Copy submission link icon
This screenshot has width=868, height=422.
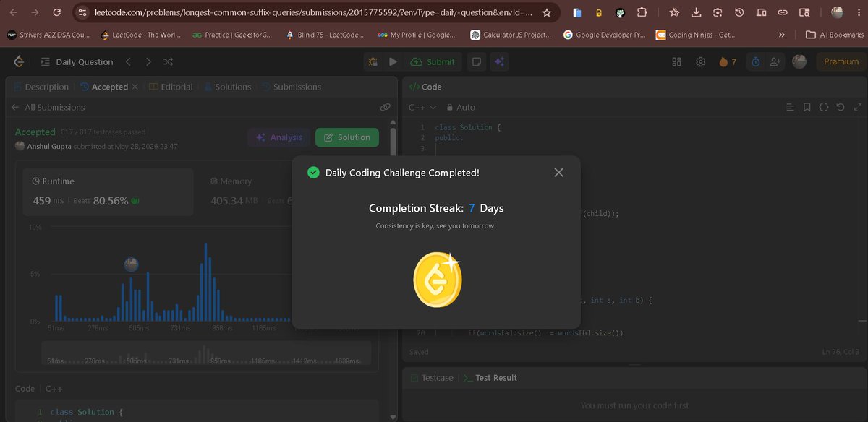[386, 107]
